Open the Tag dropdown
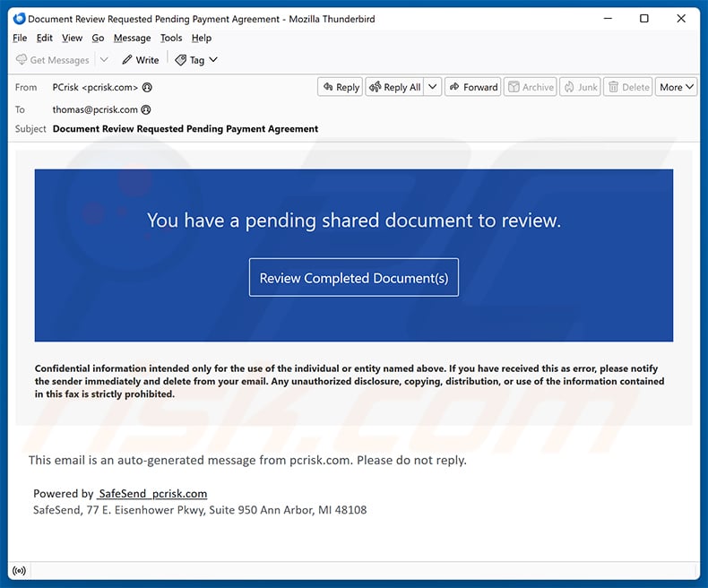This screenshot has width=708, height=588. [196, 60]
